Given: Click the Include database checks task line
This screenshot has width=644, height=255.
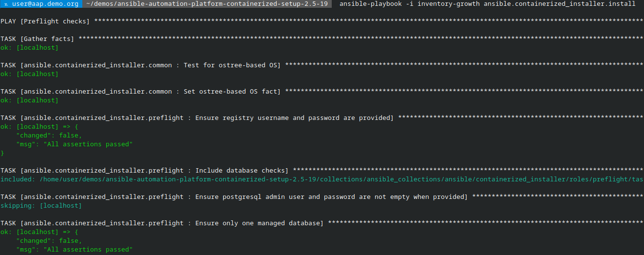Looking at the screenshot, I should [144, 171].
